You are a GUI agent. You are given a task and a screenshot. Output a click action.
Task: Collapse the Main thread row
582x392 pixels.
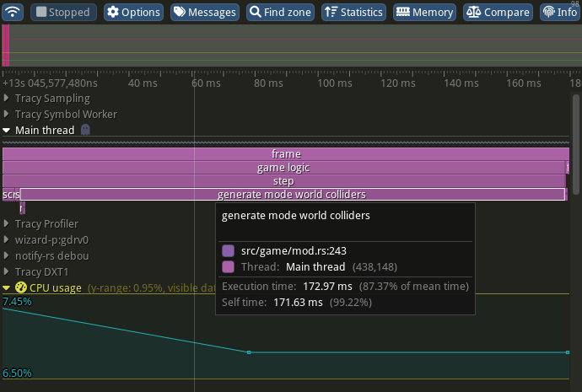6,130
